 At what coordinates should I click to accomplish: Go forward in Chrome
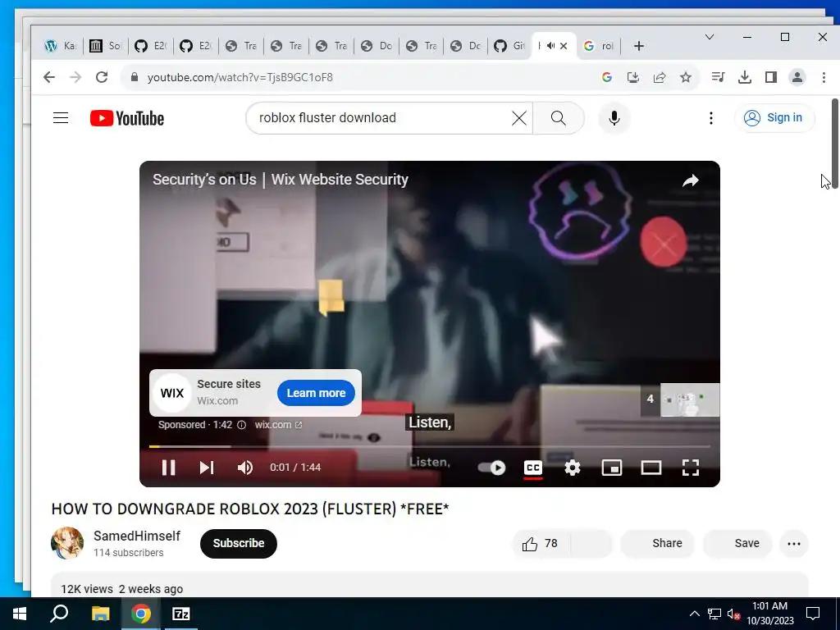point(75,77)
